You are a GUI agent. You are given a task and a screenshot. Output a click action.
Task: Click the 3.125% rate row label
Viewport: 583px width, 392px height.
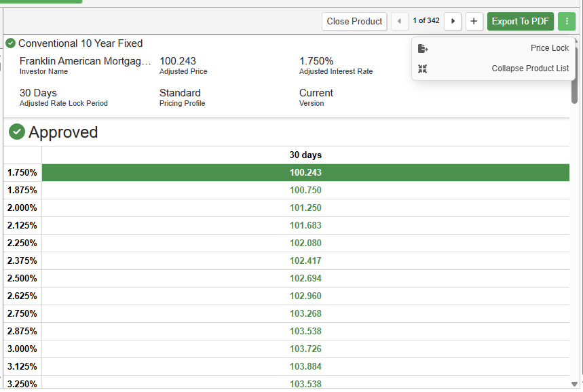[x=22, y=367]
